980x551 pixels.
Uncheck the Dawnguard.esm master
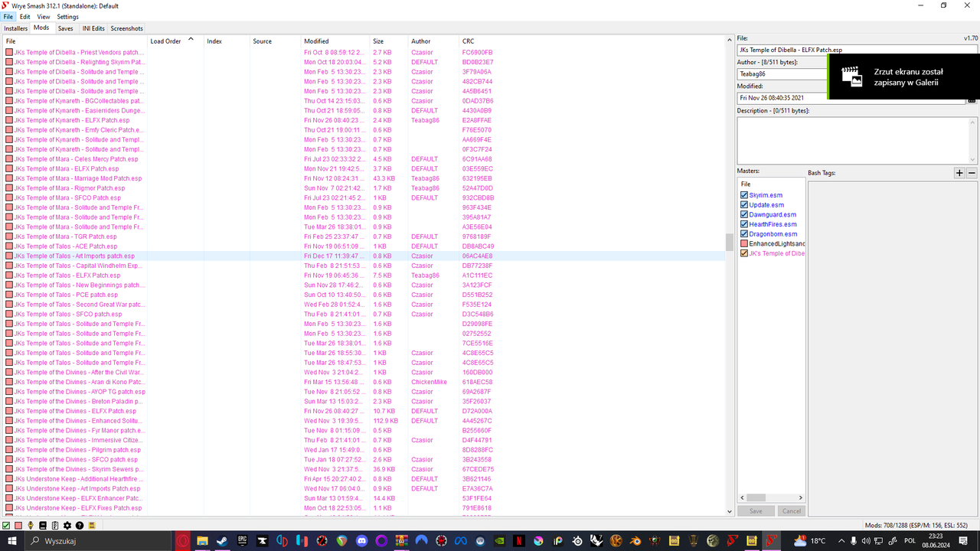point(743,214)
